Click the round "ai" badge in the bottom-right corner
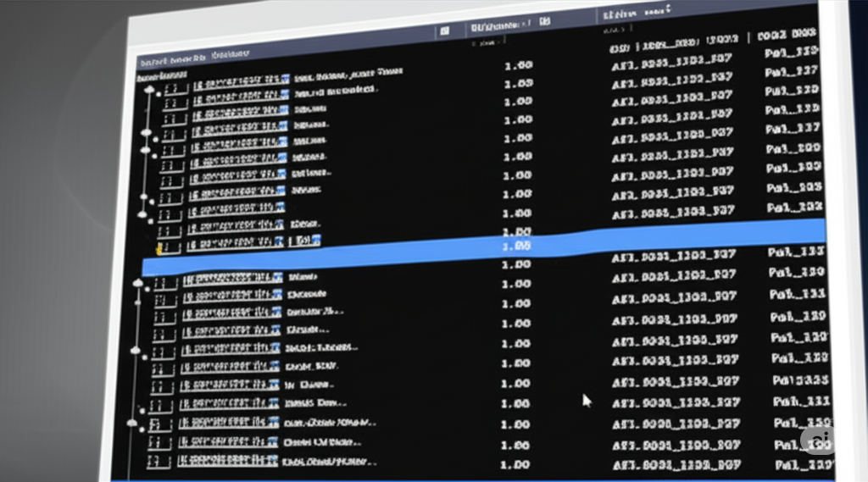 [819, 440]
